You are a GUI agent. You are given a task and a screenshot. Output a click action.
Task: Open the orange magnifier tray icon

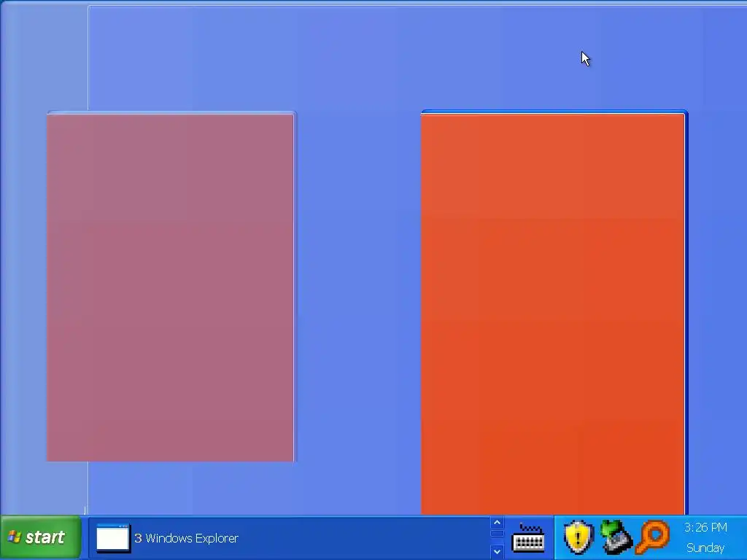click(653, 537)
